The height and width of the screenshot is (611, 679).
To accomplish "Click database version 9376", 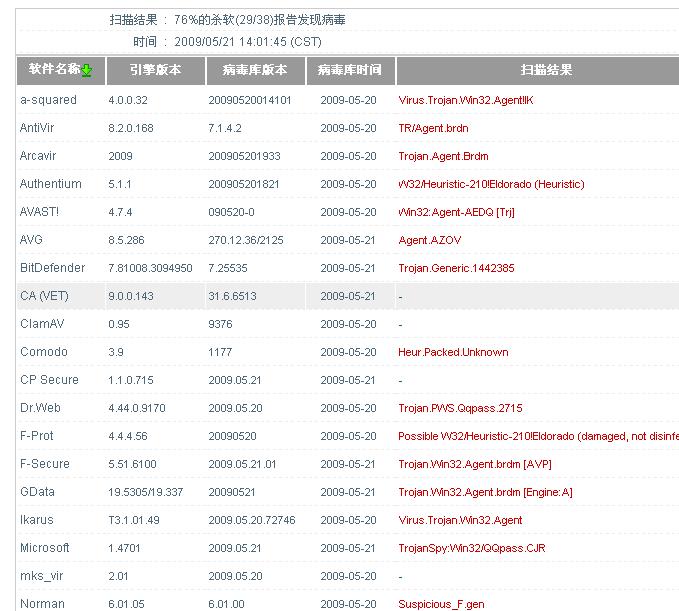I will point(220,324).
